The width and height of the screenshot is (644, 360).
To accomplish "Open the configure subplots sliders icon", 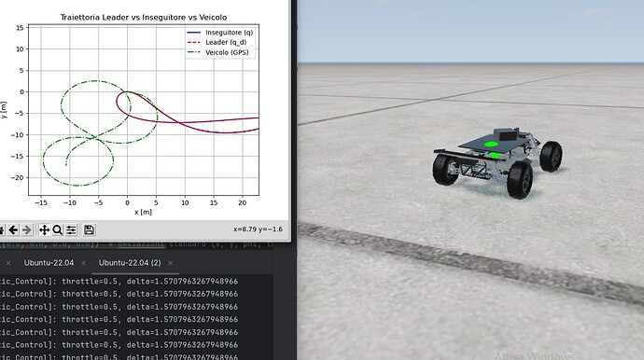I will pyautogui.click(x=71, y=229).
